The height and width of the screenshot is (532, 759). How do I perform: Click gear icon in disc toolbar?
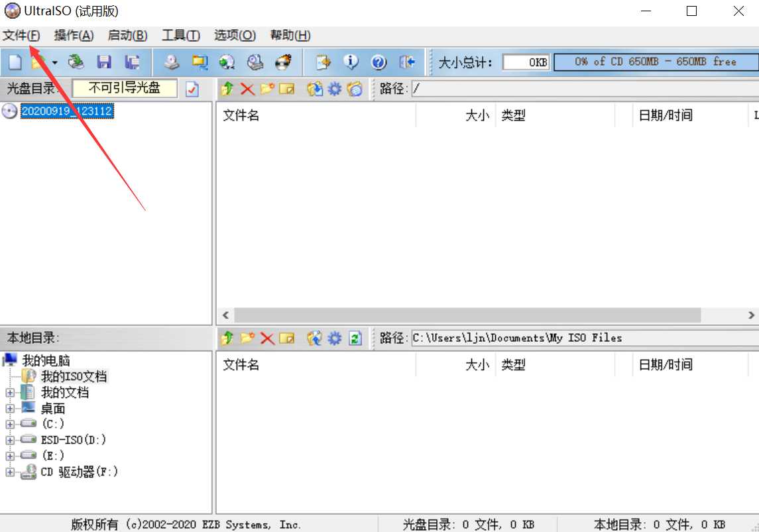coord(335,89)
